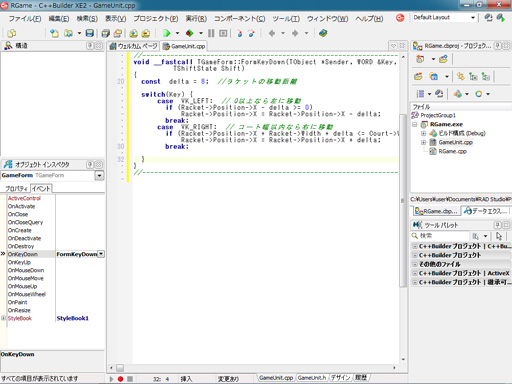Click the Tool Palette pointer arrow icon
The image size is (512, 384).
[499, 236]
